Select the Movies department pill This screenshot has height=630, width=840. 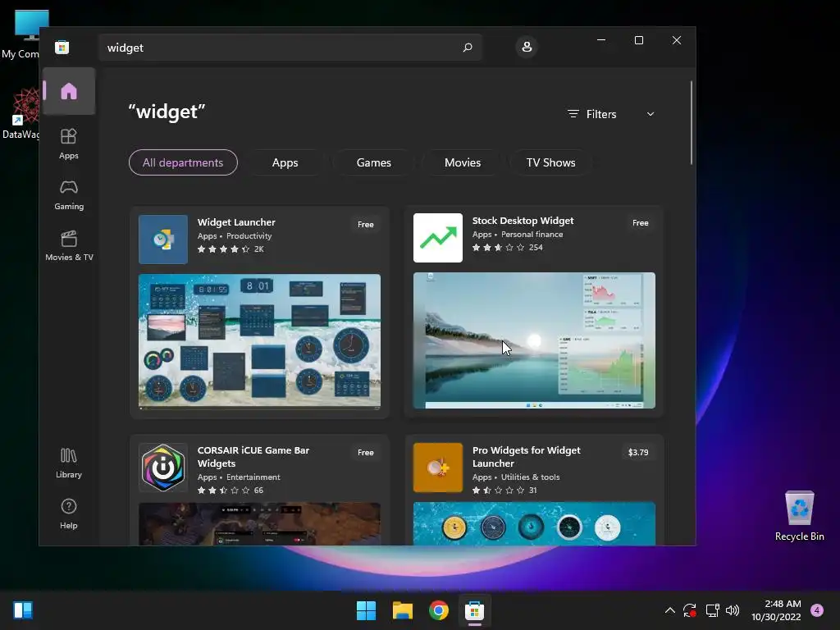point(463,162)
